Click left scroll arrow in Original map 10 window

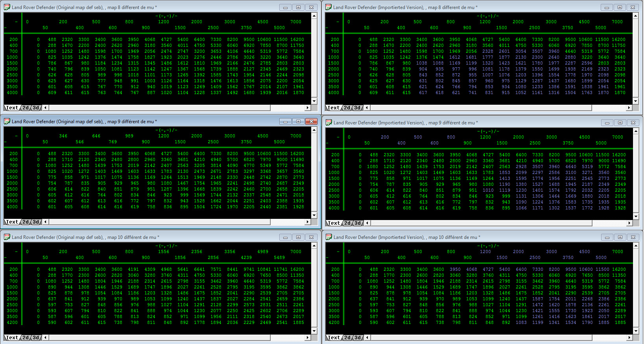[46, 337]
